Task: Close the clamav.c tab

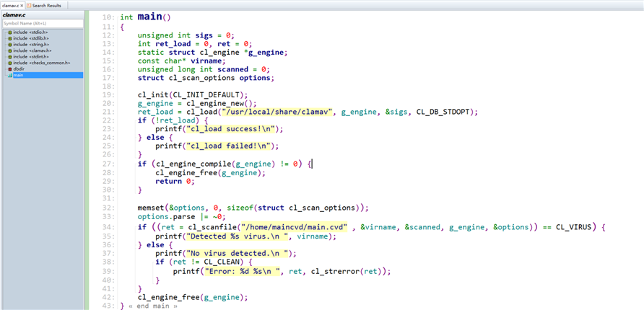Action: [x=22, y=6]
